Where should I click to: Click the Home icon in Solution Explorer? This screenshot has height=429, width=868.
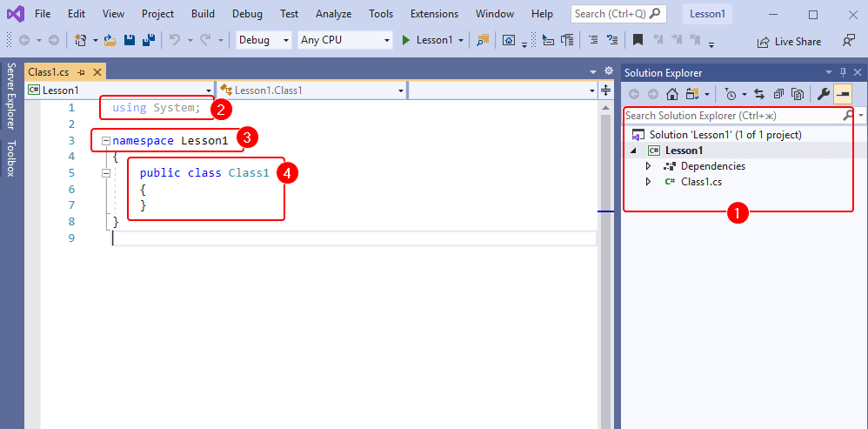672,94
